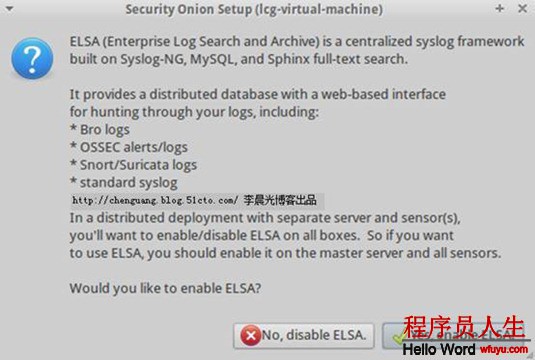535x360 pixels.
Task: Click the chenguang.blog.51cto.com URL watermark
Action: 155,200
